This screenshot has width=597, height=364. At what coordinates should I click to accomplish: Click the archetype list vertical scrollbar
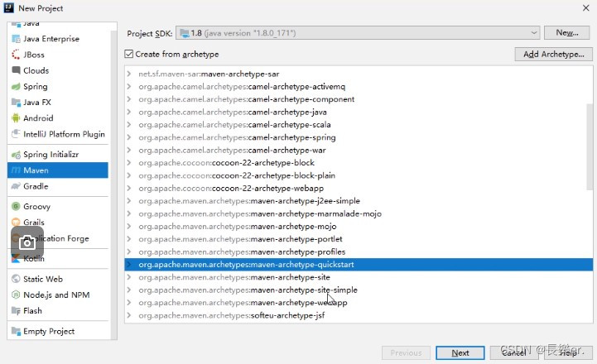point(590,146)
